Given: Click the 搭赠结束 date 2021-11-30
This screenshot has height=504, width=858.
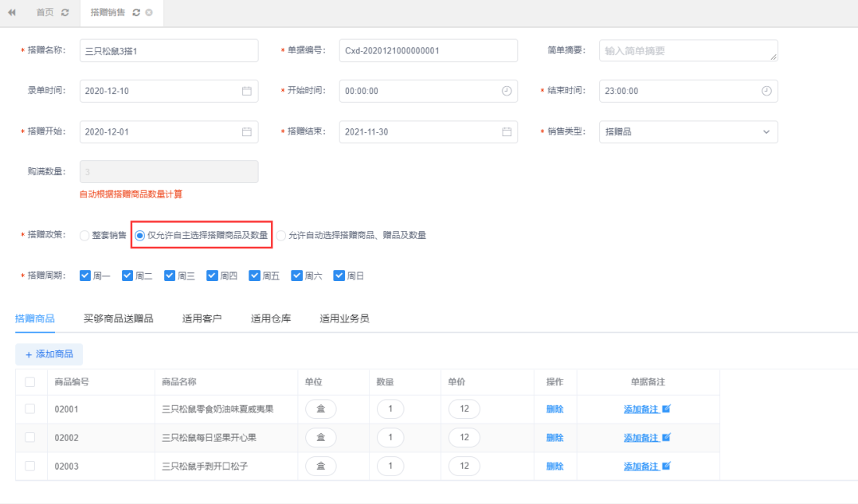Looking at the screenshot, I should click(x=429, y=131).
